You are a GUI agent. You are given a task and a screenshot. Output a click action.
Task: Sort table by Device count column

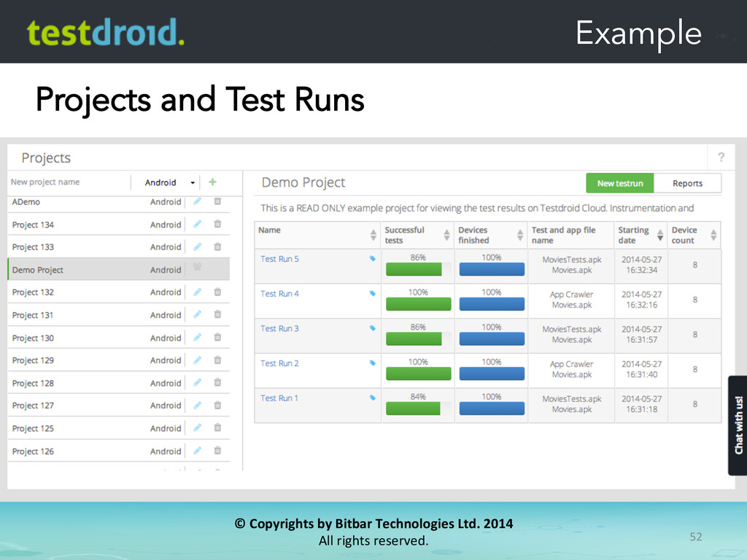[713, 235]
